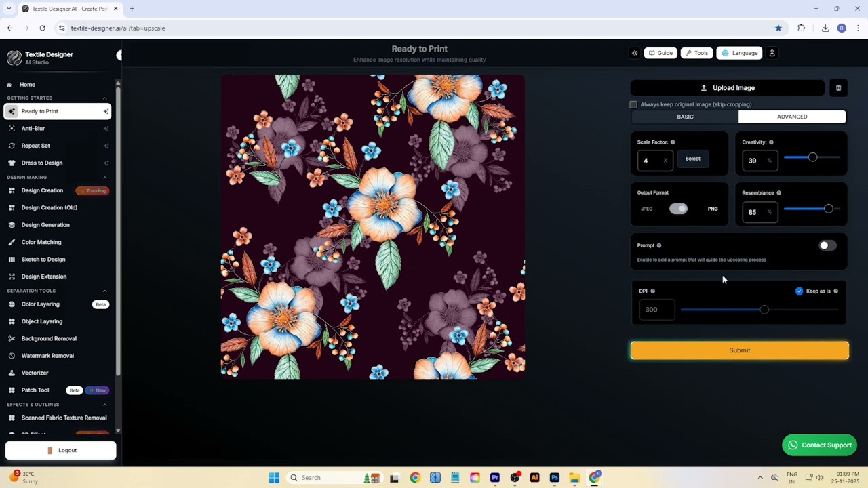Open Sketch to Design in sidebar
Viewport: 868px width, 488px height.
(43, 259)
